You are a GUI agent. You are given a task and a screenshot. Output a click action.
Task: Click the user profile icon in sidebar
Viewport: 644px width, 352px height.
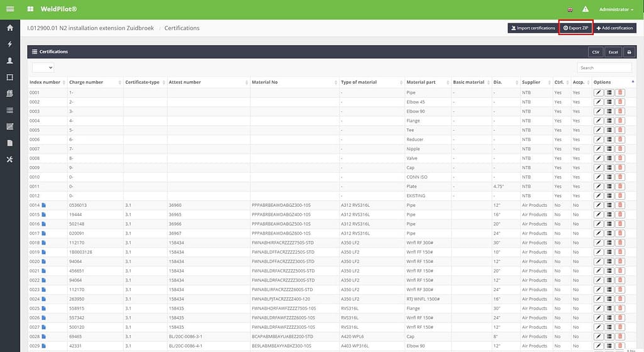point(9,61)
